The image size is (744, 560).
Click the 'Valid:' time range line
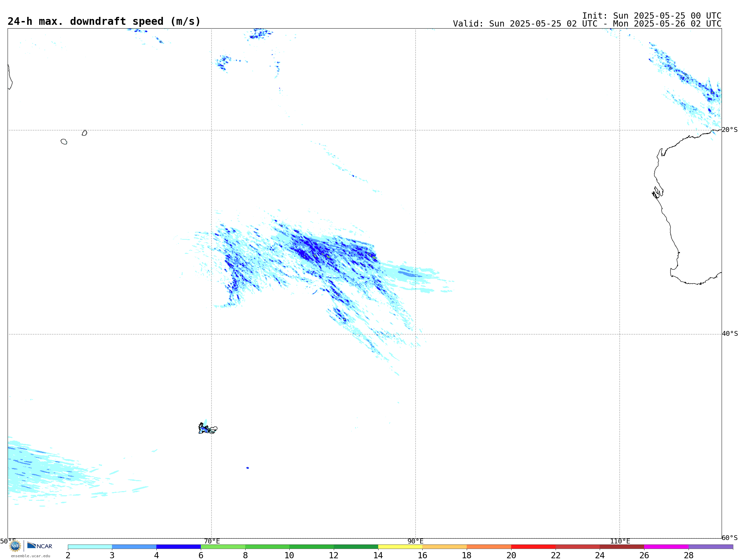coord(587,24)
